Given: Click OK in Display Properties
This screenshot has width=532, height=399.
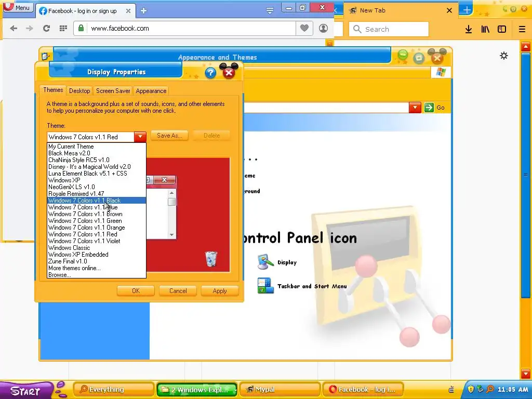Looking at the screenshot, I should point(136,291).
